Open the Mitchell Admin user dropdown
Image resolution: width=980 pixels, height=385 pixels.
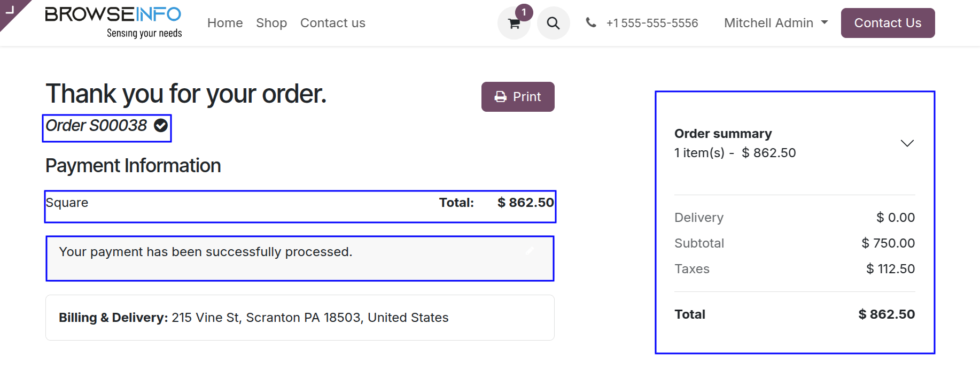pos(776,23)
